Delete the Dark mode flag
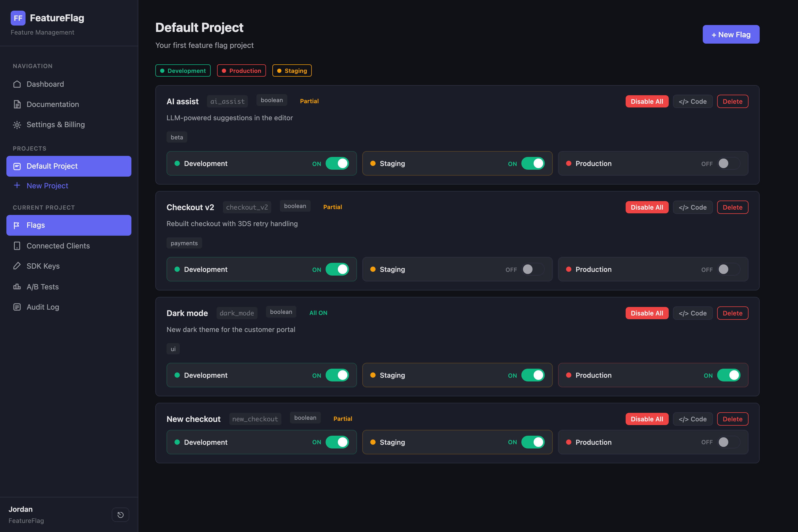 pyautogui.click(x=733, y=313)
